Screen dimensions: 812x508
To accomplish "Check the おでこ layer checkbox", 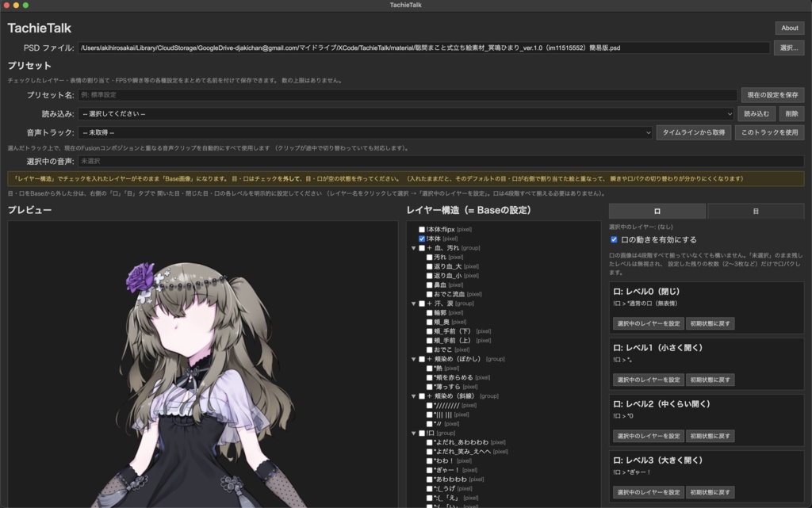I will (x=429, y=349).
